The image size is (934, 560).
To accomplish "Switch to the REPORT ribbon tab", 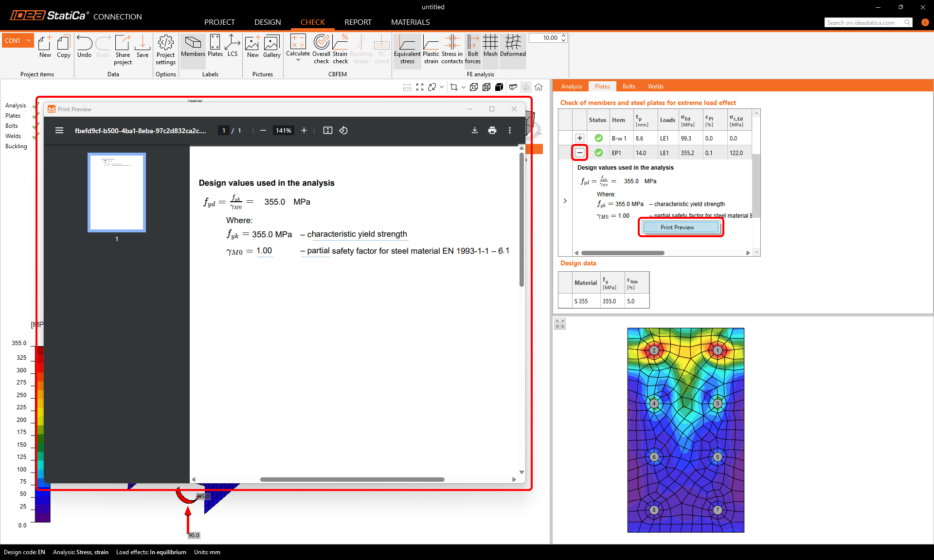I will click(x=358, y=22).
